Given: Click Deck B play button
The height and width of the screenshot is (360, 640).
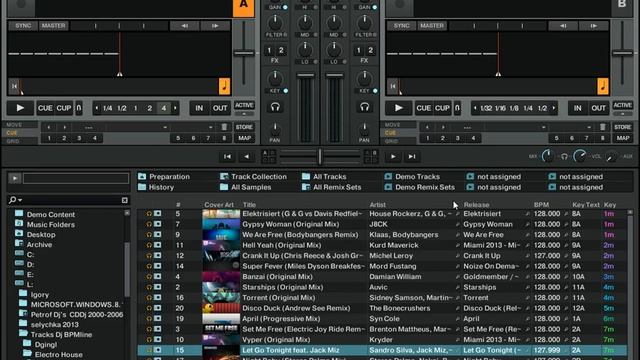Looking at the screenshot, I should 398,108.
